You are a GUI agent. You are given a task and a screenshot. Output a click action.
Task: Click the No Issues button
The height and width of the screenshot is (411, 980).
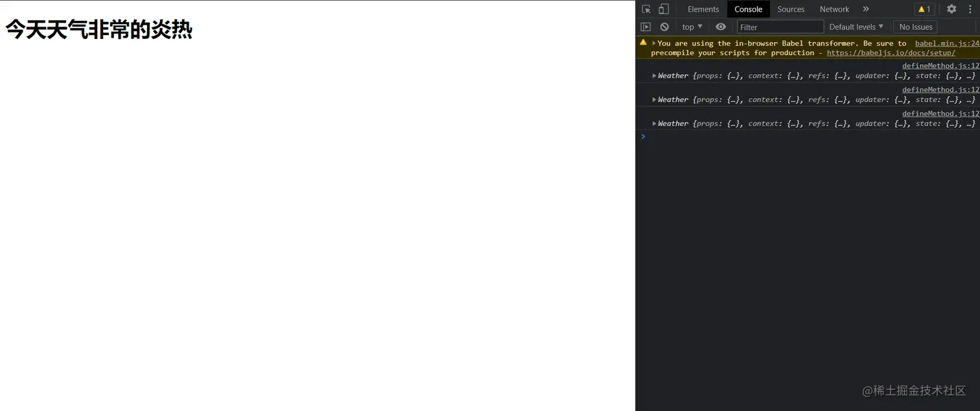point(916,27)
